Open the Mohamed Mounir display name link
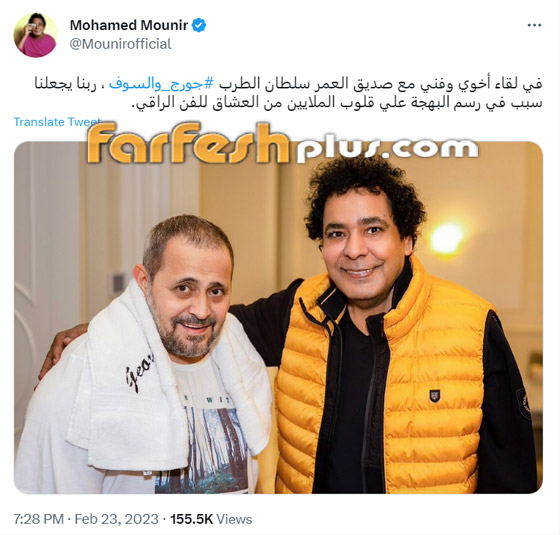Screen dimensions: 560x535 pos(129,25)
